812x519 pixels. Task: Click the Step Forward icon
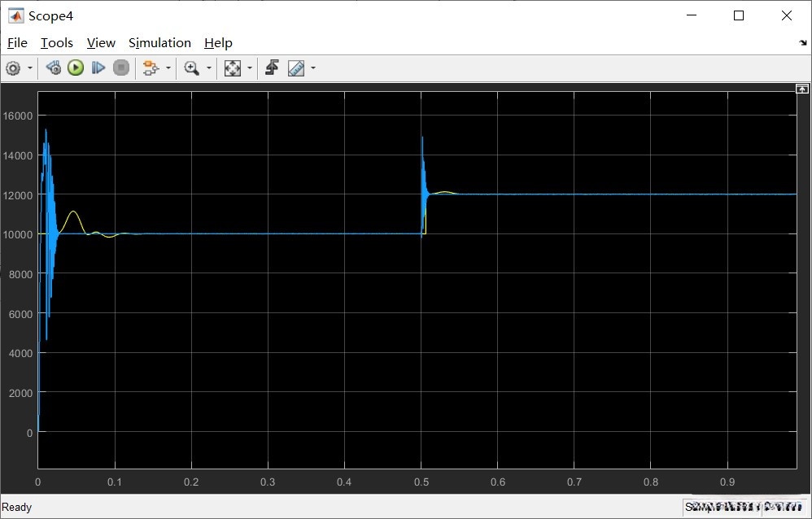click(98, 68)
